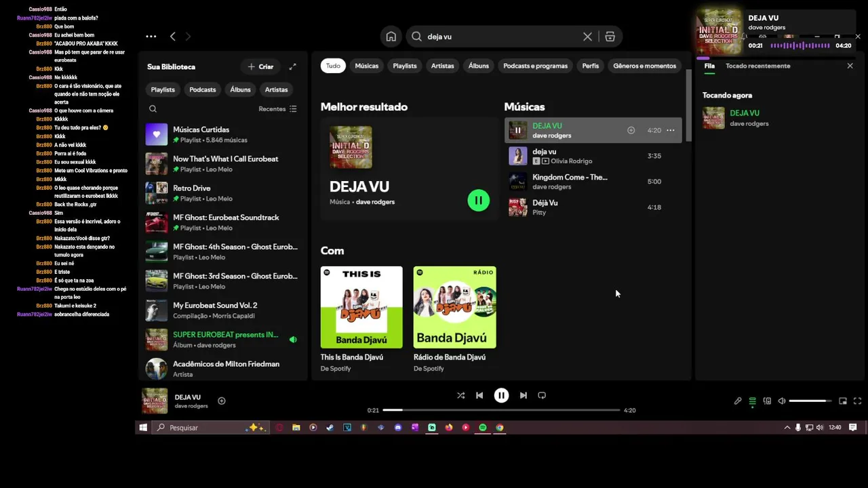868x488 pixels.
Task: Expand the library panel with the arrows icon
Action: click(292, 66)
